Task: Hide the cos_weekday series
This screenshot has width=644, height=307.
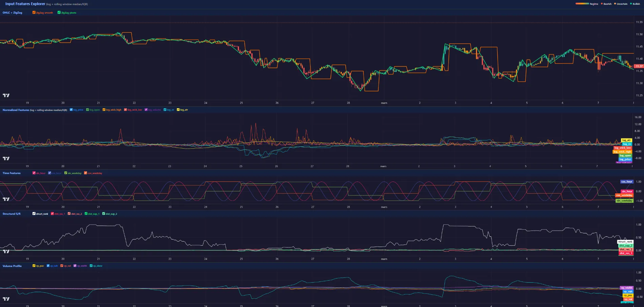Action: click(85, 173)
